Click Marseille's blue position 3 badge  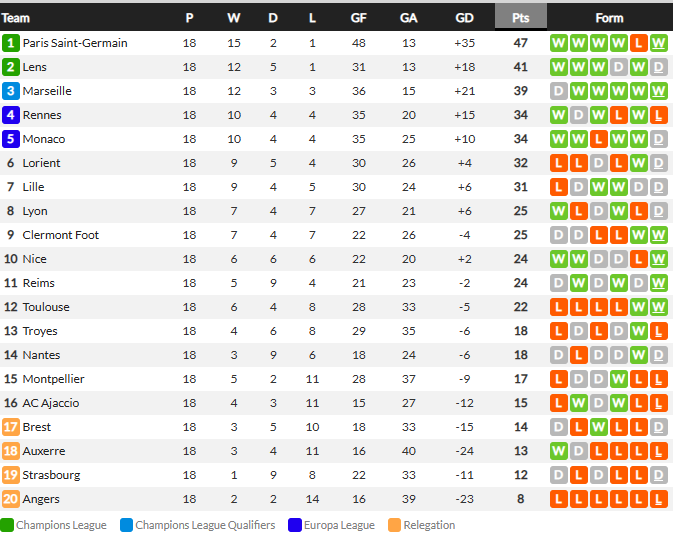(11, 91)
